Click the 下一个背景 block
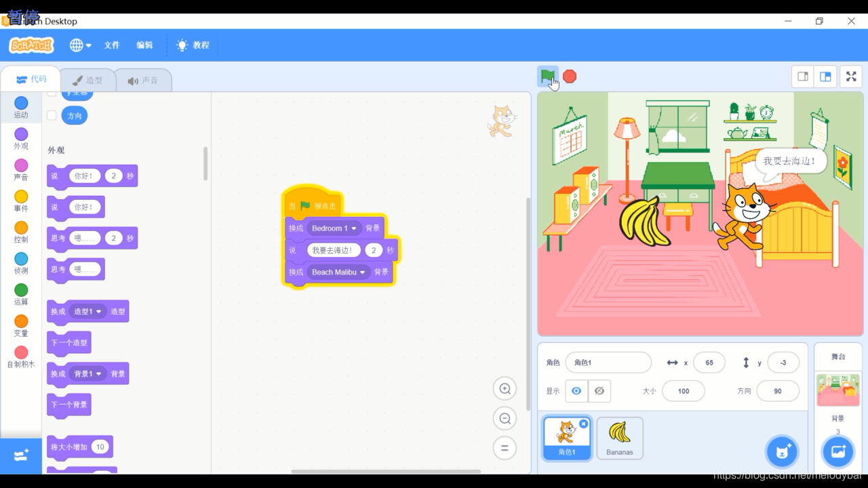 69,405
